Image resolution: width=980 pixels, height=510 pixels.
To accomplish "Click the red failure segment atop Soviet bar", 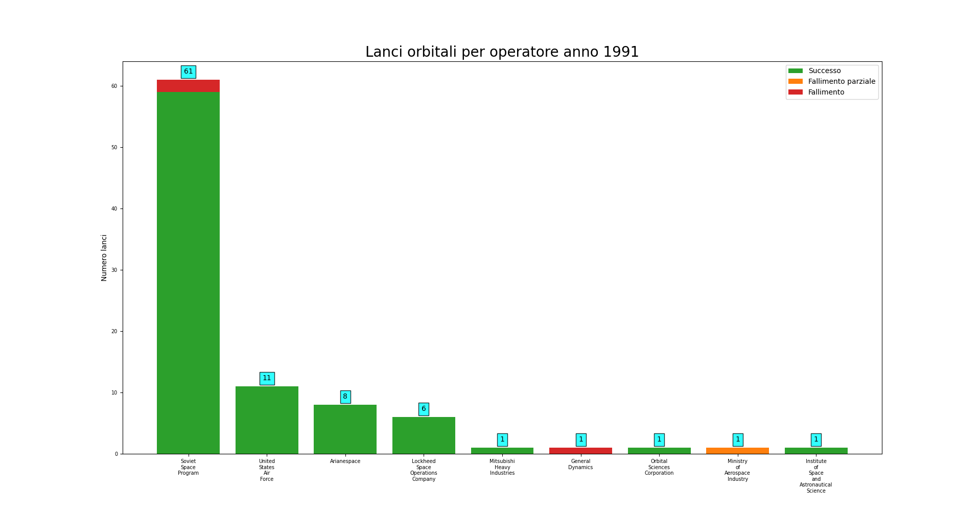I will point(188,86).
